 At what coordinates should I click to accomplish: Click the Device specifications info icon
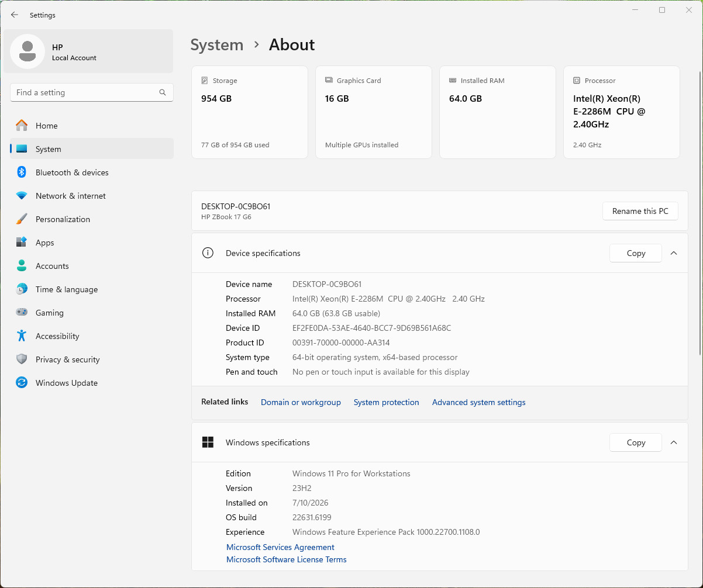[208, 253]
